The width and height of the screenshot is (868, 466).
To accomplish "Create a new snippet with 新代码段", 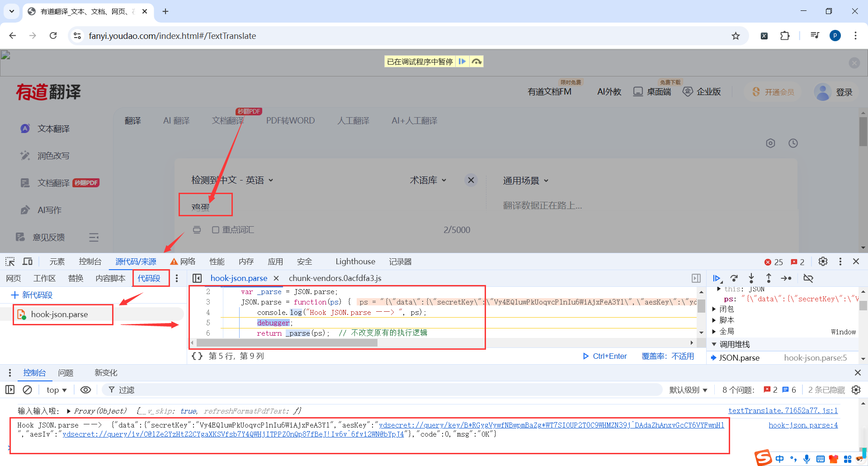I will click(x=32, y=295).
